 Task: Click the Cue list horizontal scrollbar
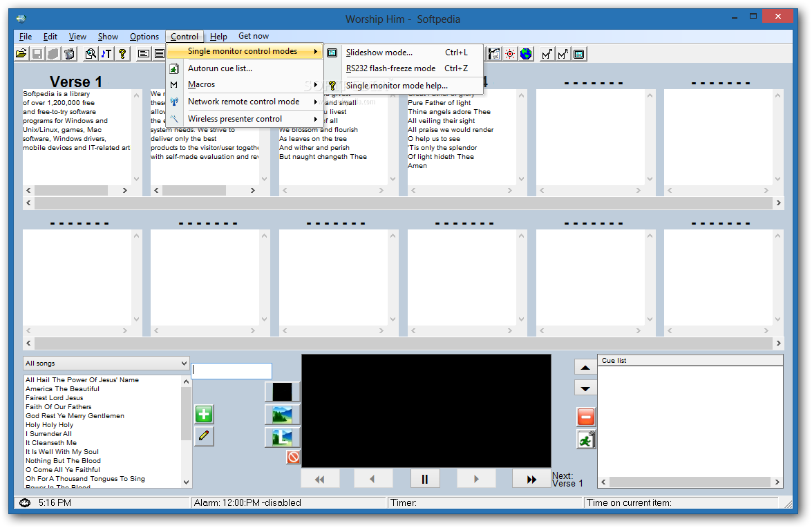pyautogui.click(x=690, y=482)
